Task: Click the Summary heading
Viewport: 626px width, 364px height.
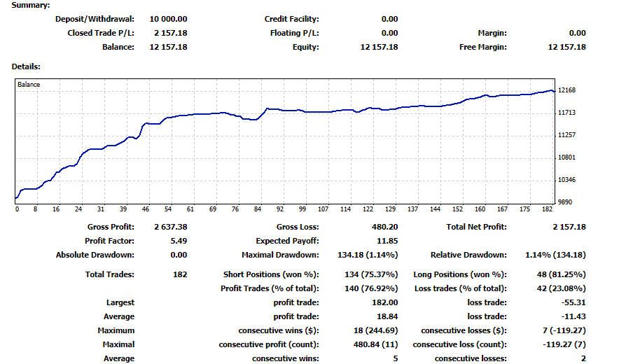Action: [31, 5]
